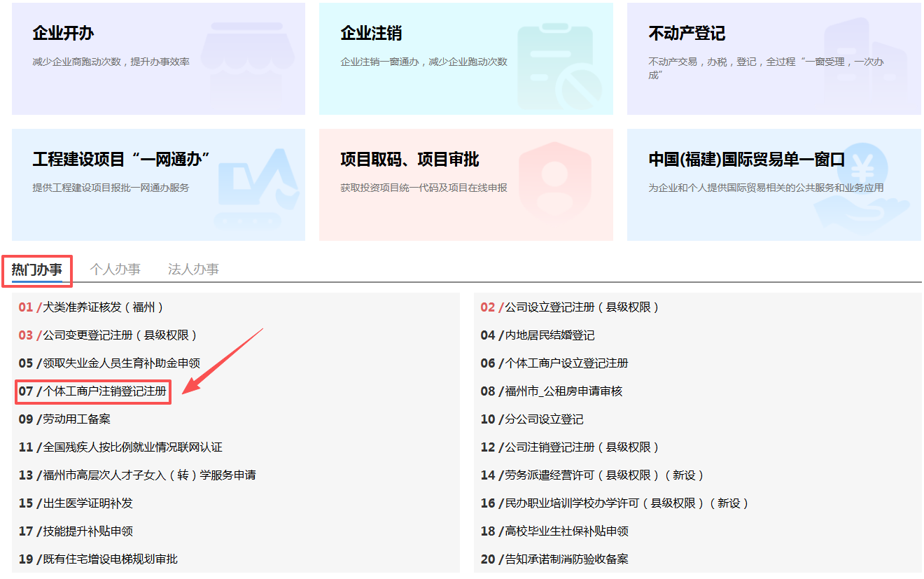This screenshot has height=579, width=924.
Task: Click the 企业开办 card title
Action: tap(63, 34)
